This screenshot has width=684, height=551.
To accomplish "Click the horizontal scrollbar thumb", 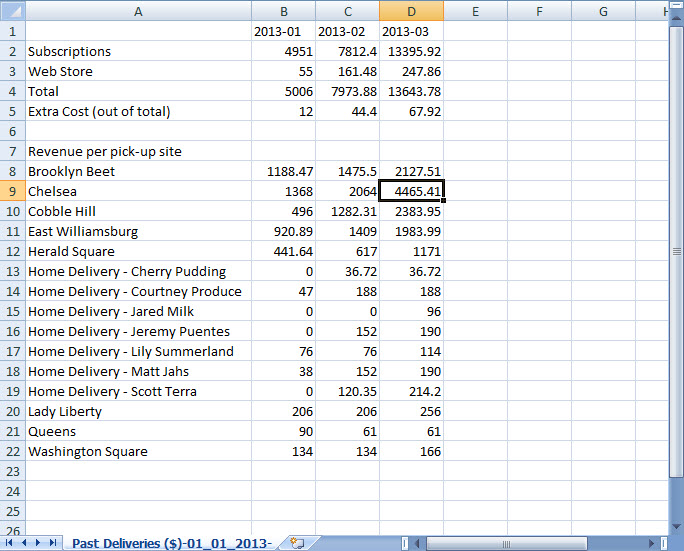I will coord(506,544).
